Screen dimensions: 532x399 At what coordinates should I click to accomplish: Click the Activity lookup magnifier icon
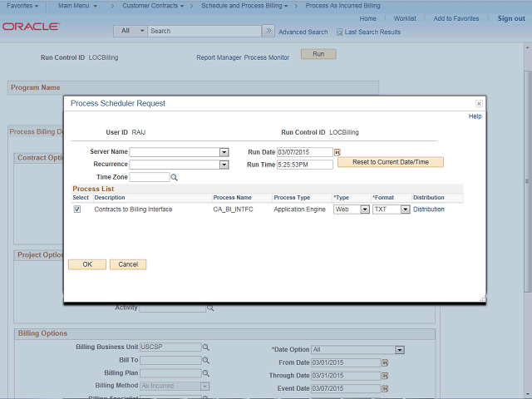(x=210, y=308)
